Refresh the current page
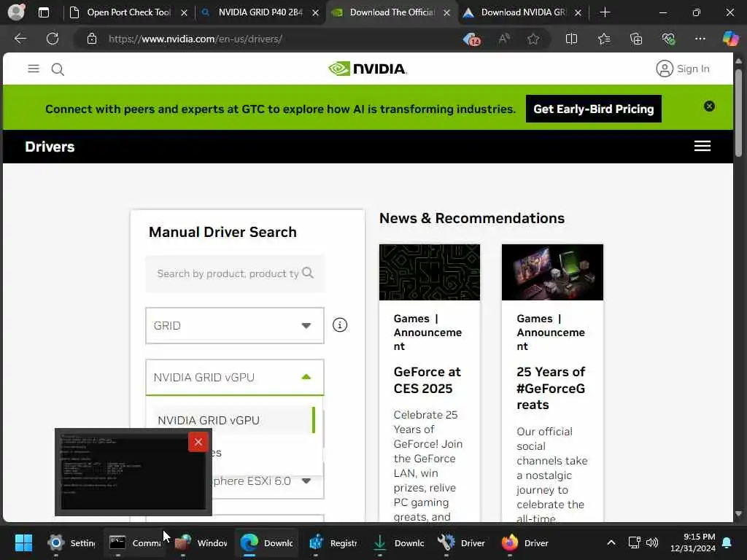747x560 pixels. pos(53,39)
